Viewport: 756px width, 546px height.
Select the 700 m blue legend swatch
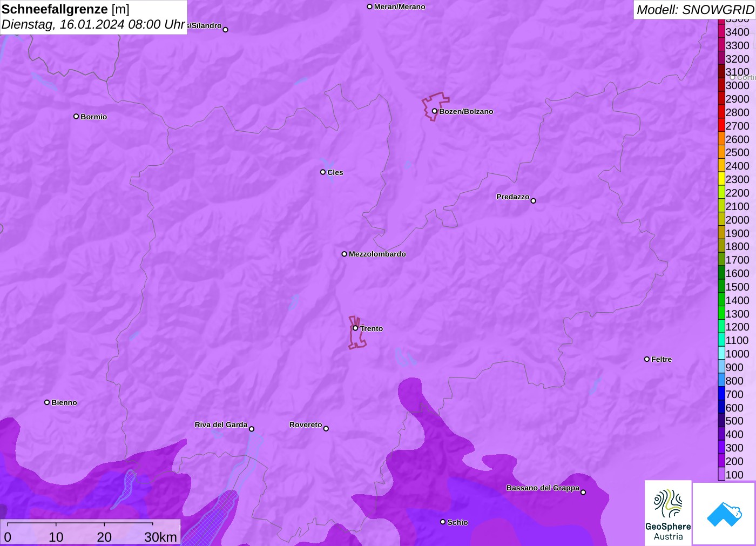click(x=721, y=394)
